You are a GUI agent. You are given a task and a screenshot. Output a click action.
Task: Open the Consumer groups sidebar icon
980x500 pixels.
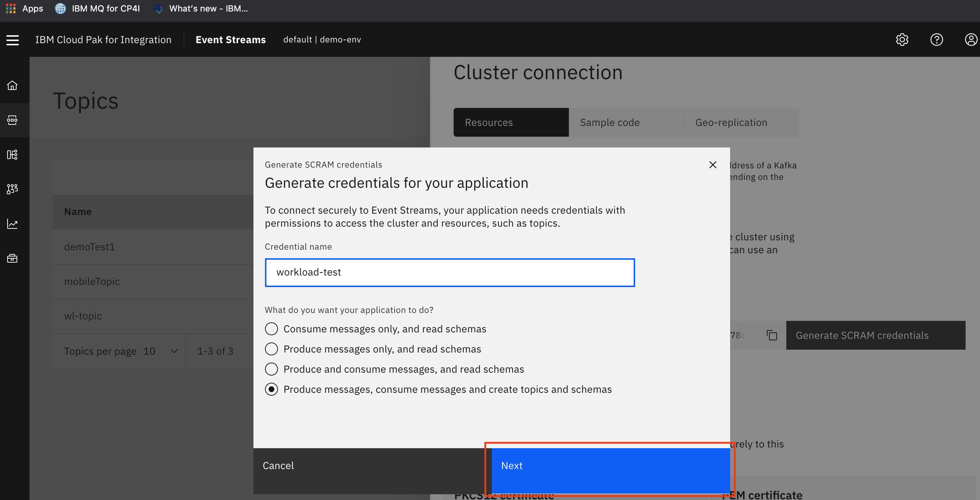pyautogui.click(x=12, y=189)
